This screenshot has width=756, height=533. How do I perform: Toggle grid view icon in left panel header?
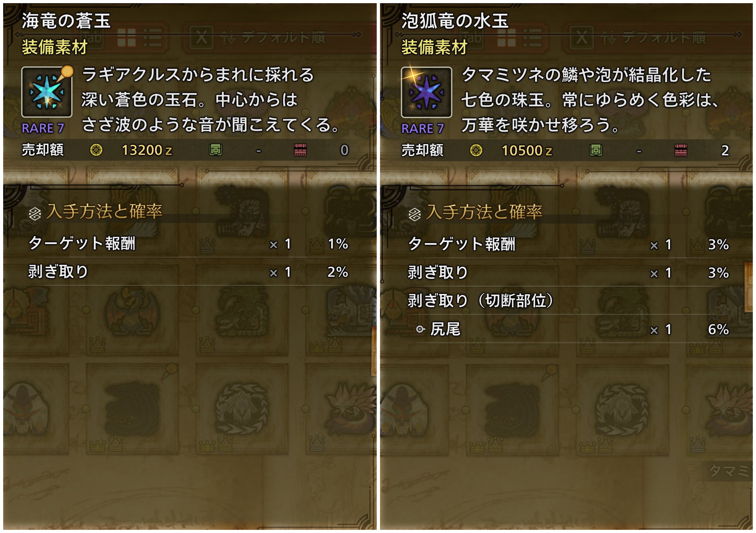[126, 38]
